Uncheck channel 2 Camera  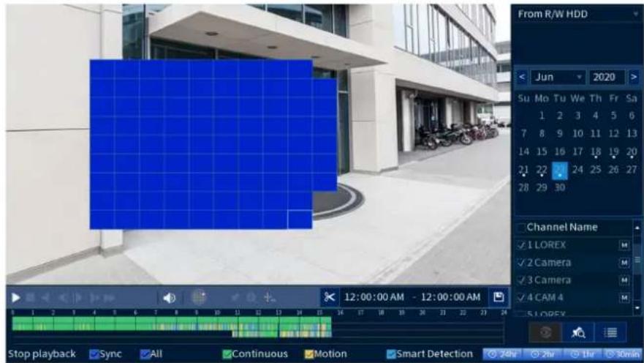pyautogui.click(x=521, y=263)
